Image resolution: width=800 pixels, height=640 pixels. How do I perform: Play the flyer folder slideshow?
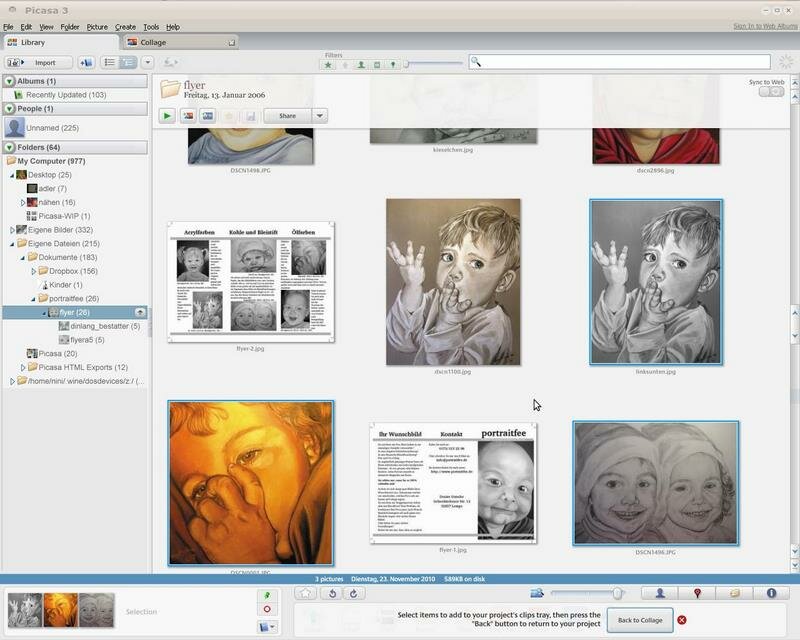pyautogui.click(x=167, y=116)
